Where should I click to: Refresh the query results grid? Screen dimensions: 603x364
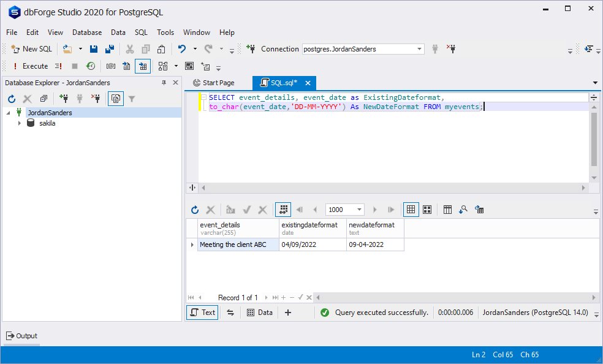tap(195, 209)
